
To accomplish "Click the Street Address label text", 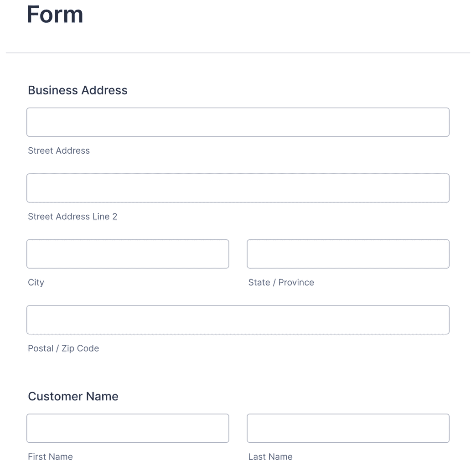I will pyautogui.click(x=58, y=150).
